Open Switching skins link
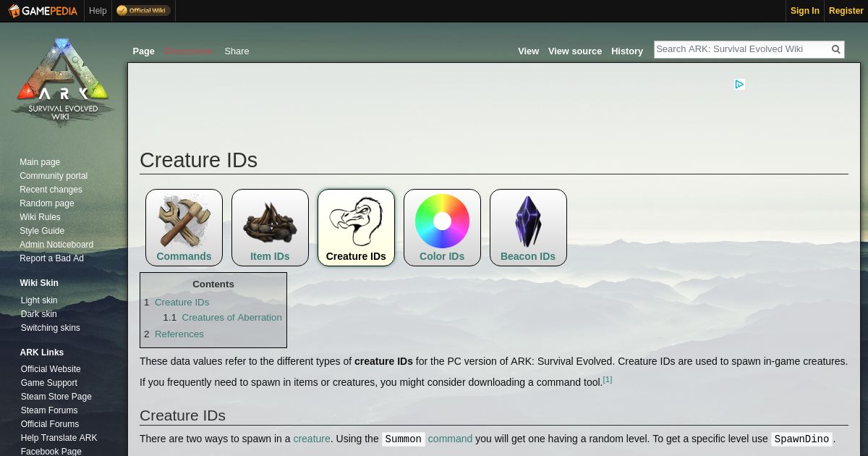This screenshot has width=868, height=456. [x=51, y=328]
